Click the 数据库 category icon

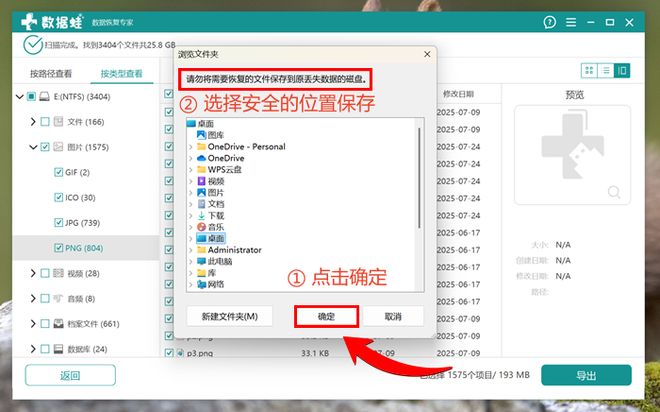[58, 349]
